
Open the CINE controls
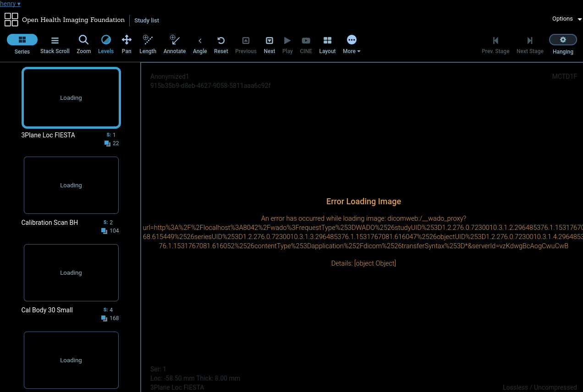306,44
